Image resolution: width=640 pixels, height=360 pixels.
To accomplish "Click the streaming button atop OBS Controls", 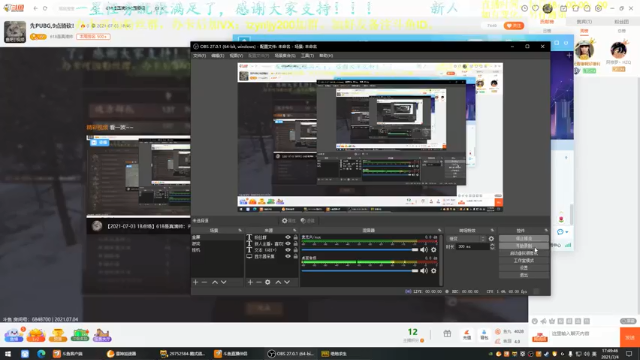I will tap(524, 238).
